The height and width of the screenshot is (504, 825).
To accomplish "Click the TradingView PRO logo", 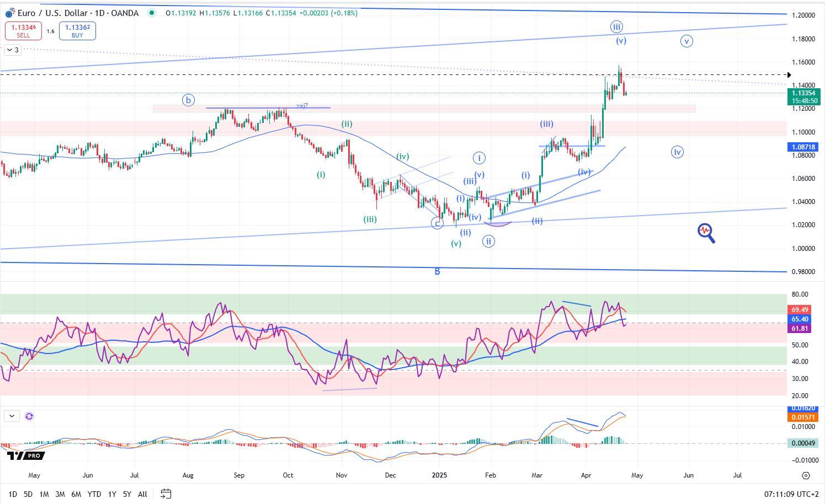I will pos(25,455).
